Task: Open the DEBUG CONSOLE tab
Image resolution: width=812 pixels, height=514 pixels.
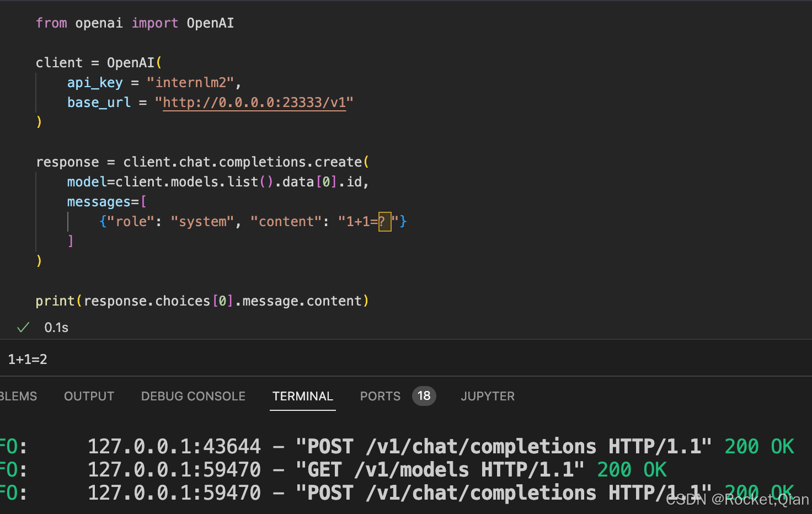Action: [x=193, y=396]
